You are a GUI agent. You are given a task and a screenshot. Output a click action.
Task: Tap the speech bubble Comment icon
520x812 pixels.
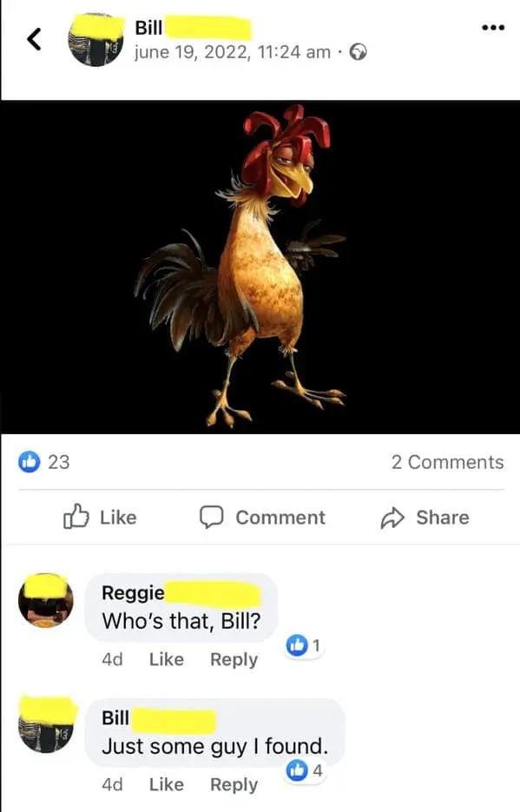(212, 517)
